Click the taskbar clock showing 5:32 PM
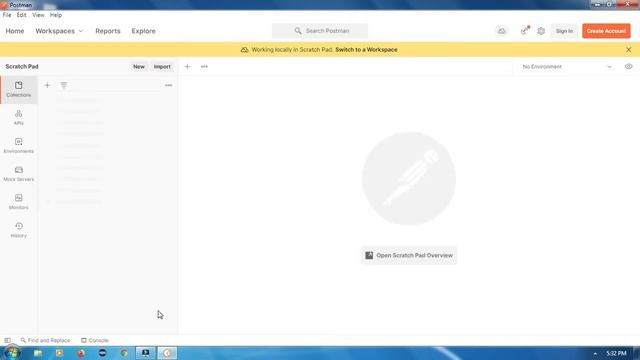Image resolution: width=640 pixels, height=360 pixels. (x=616, y=353)
